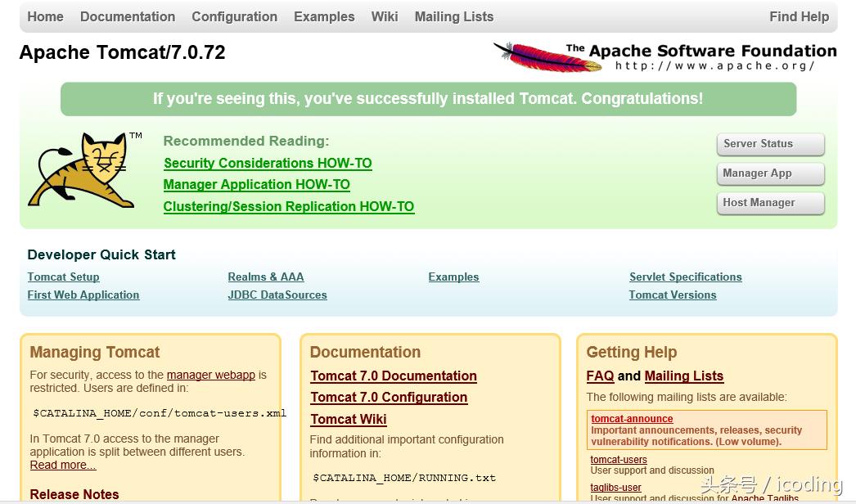The image size is (856, 504).
Task: Click the http://www.apache.org/ URL text
Action: 714,66
